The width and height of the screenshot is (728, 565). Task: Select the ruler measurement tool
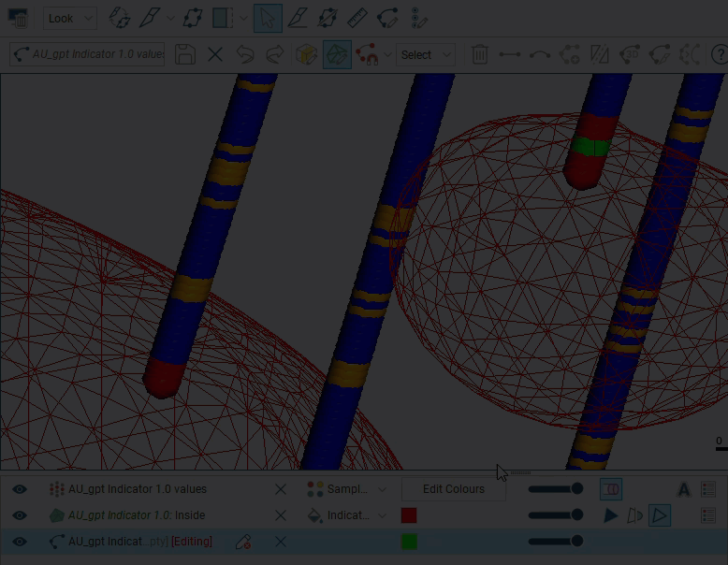(357, 18)
